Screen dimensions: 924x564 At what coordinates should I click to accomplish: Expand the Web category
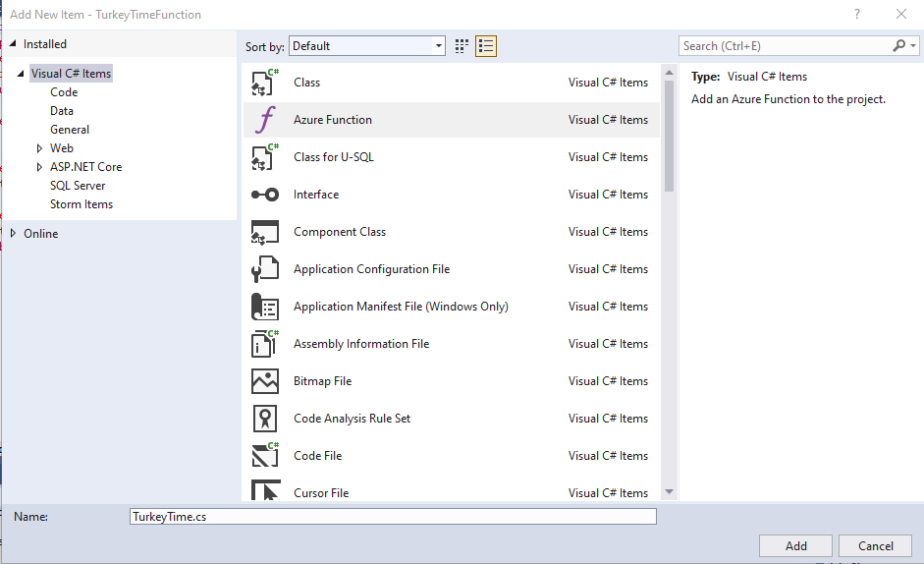tap(39, 148)
